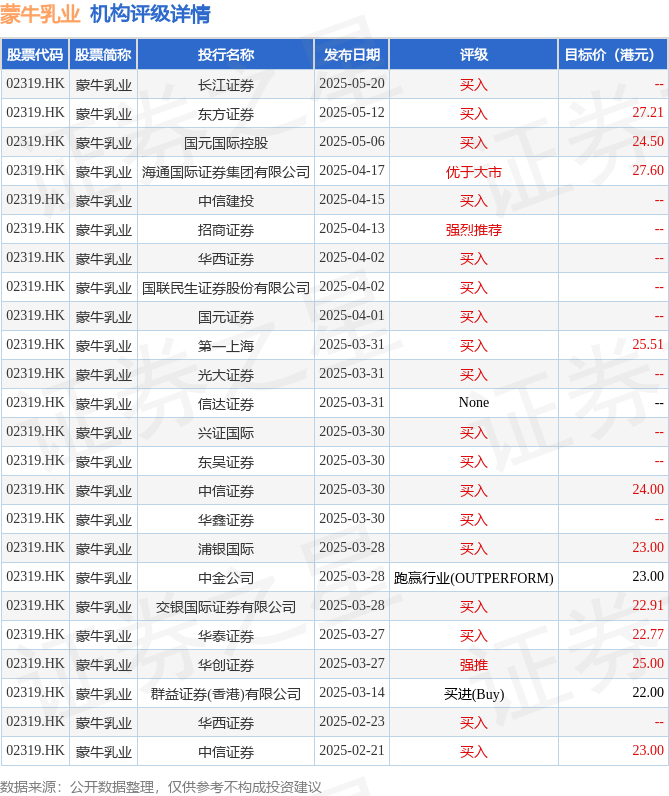Click the 评级 column header
This screenshot has width=669, height=796.
(474, 54)
